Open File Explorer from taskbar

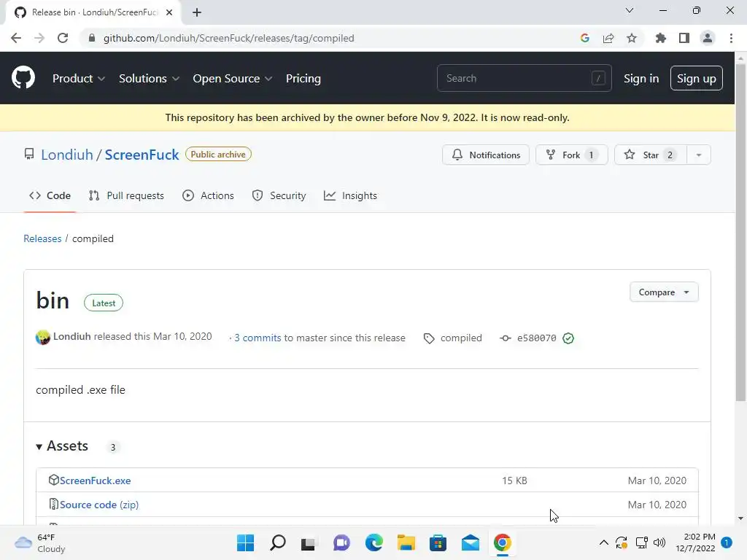tap(406, 542)
